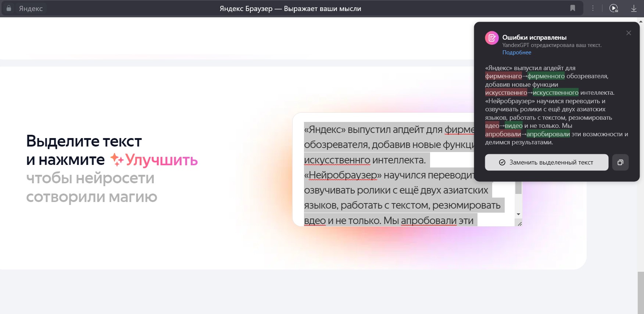Open the three-dot browser menu
Viewport: 644px width, 314px height.
(593, 8)
